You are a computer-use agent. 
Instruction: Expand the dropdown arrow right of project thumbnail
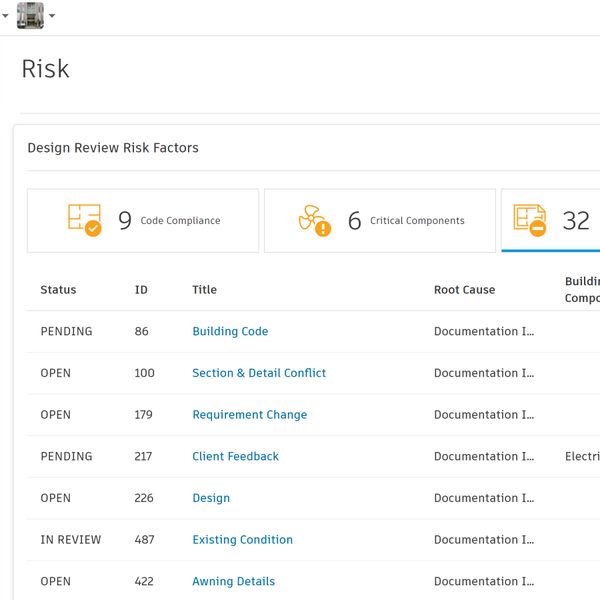(52, 16)
